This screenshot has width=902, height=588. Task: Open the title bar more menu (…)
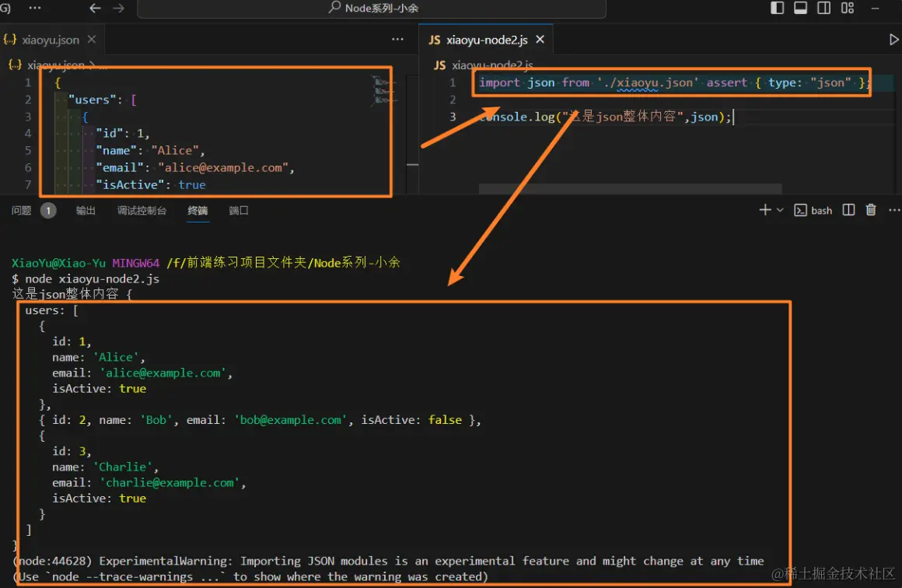pyautogui.click(x=35, y=8)
